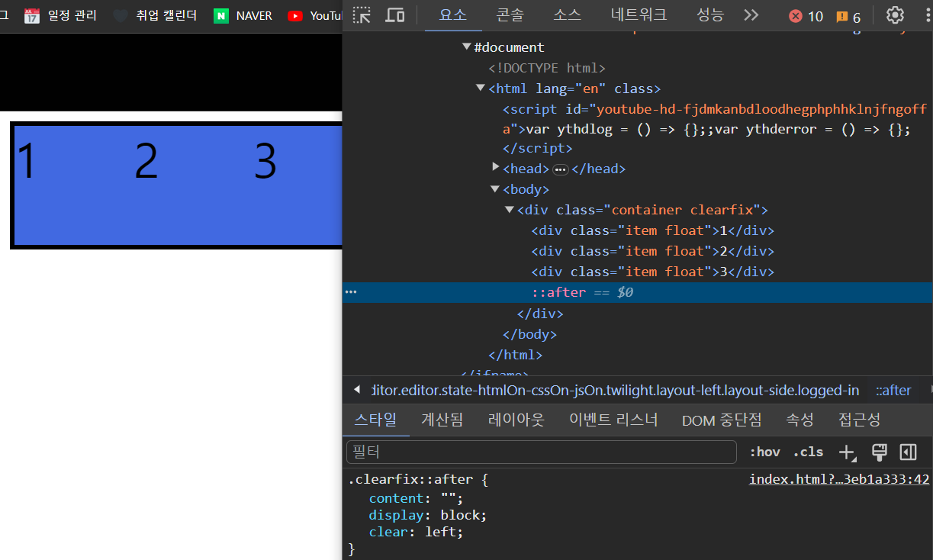Open the 취업 캘린더 bookmark
Screen dimensions: 933x560
tap(155, 15)
